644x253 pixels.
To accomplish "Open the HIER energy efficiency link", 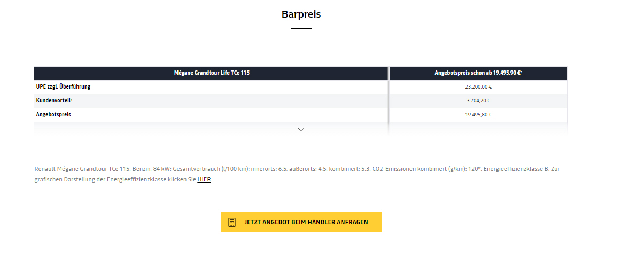I will point(204,179).
